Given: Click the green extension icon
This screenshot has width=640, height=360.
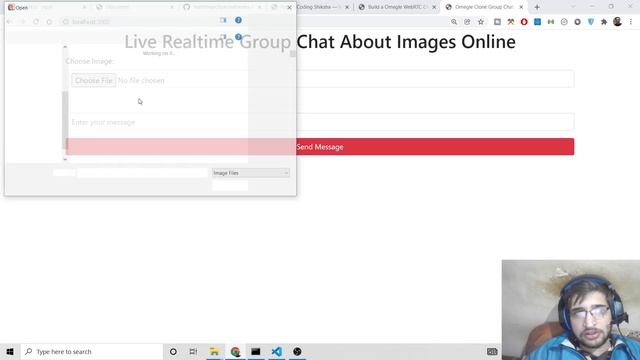Looking at the screenshot, I should (x=551, y=22).
